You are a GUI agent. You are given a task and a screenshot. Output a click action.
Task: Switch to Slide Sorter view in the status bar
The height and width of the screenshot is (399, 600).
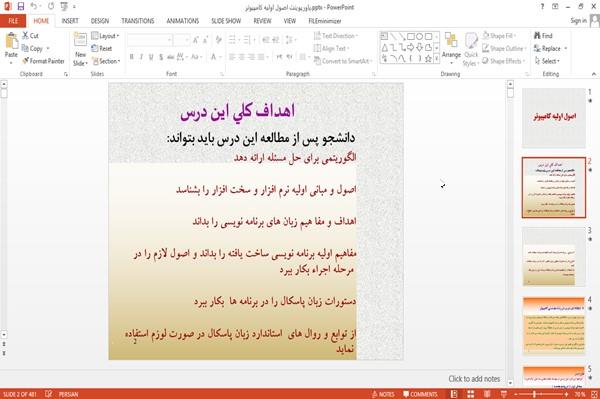470,394
